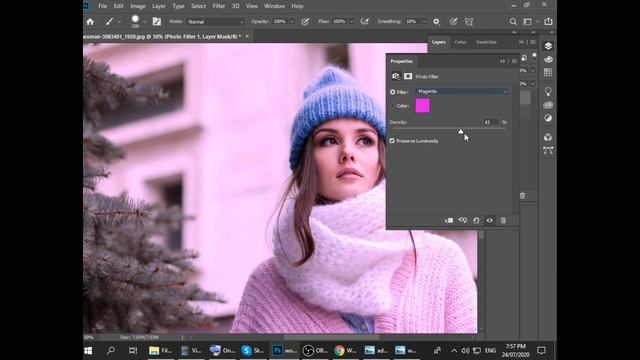Clip adjustment to layer below icon

tap(449, 220)
